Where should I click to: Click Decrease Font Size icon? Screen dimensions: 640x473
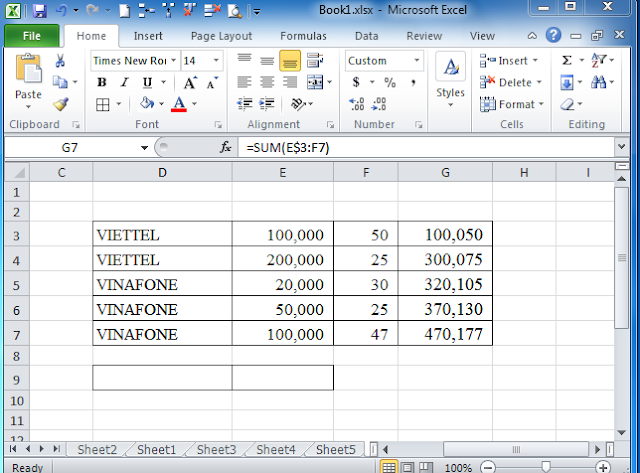(x=211, y=83)
